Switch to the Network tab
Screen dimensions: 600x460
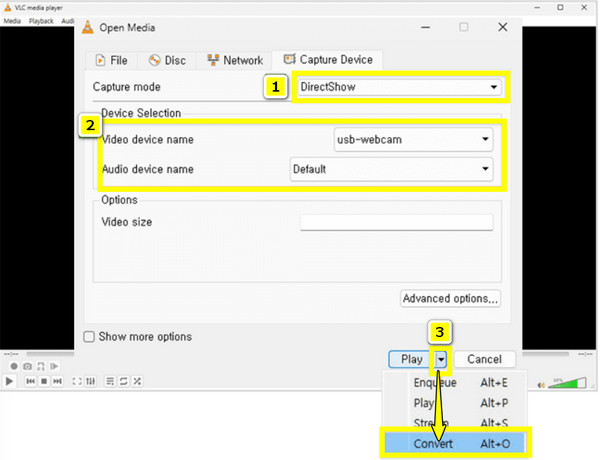click(x=234, y=60)
